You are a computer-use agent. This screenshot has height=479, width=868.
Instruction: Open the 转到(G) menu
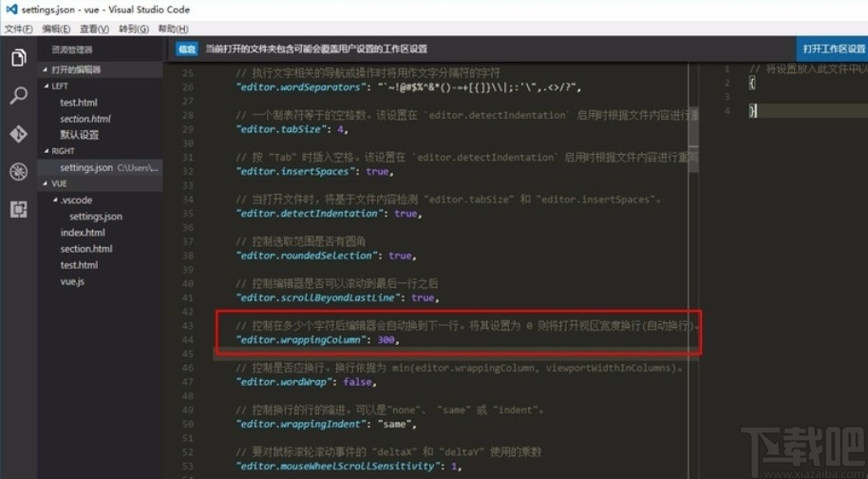click(133, 29)
